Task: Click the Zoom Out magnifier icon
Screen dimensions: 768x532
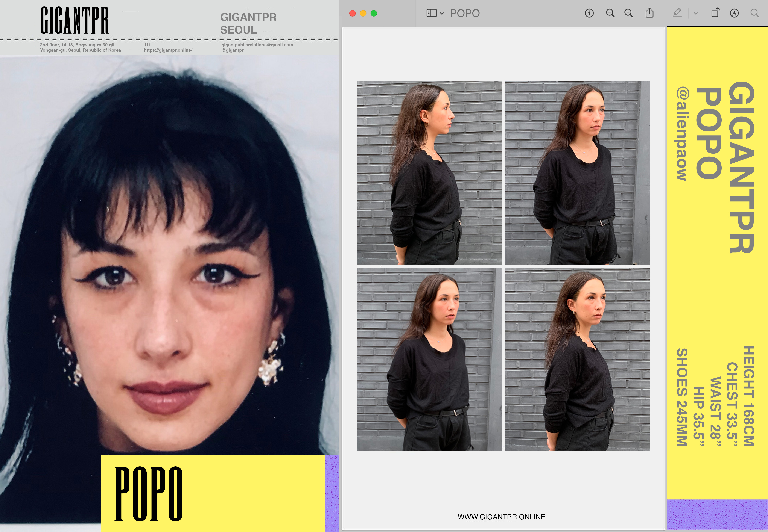Action: pos(610,13)
